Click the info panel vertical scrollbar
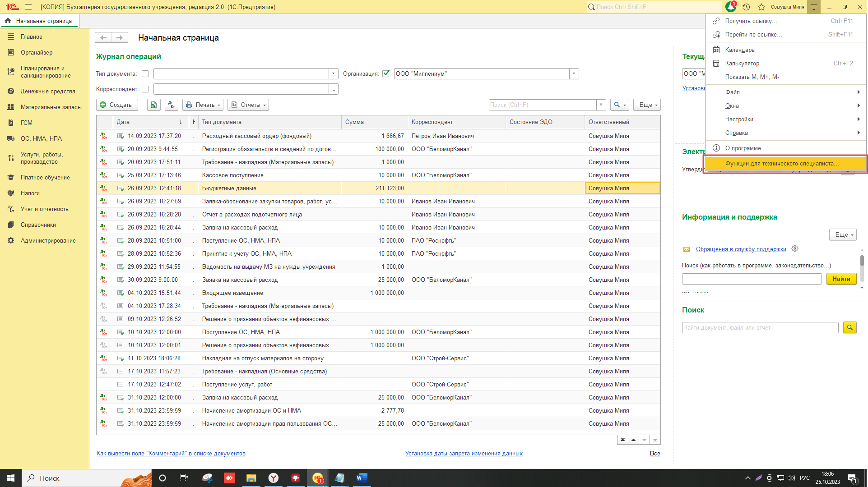Screen dimensions: 868x487 (862, 261)
